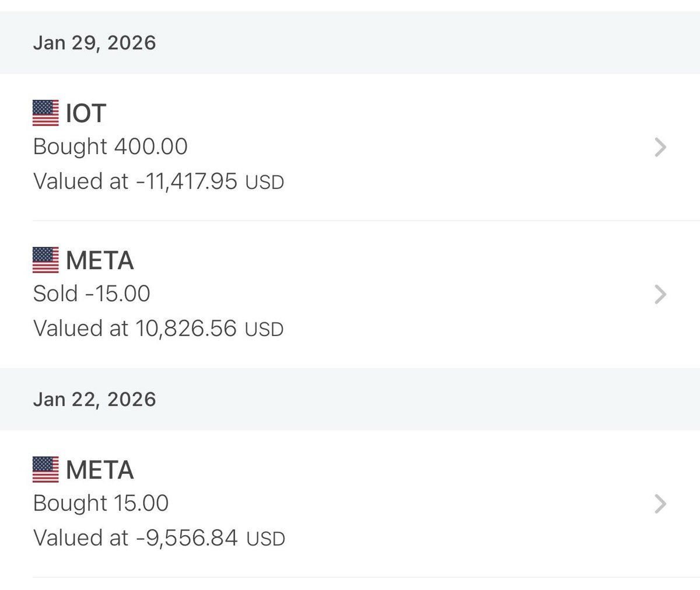Screen dimensions: 700x590
Task: Click 'Valued at -9,556.84' amount
Action: click(135, 538)
